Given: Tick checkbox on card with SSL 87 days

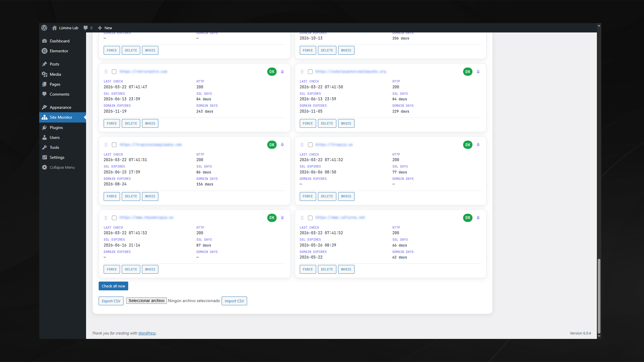Looking at the screenshot, I should [114, 218].
